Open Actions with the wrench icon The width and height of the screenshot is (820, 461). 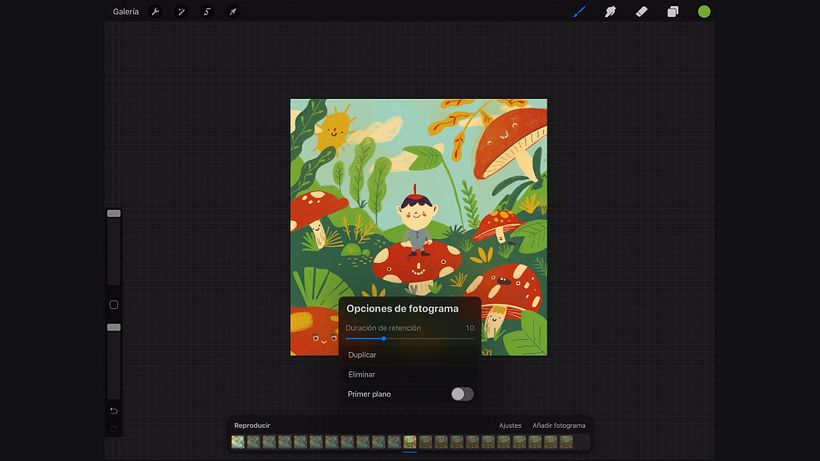155,11
